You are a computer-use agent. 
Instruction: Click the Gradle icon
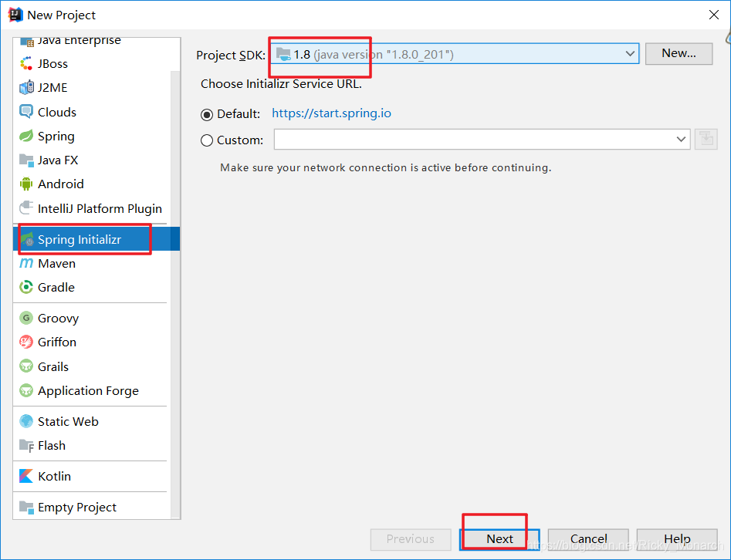pyautogui.click(x=26, y=288)
